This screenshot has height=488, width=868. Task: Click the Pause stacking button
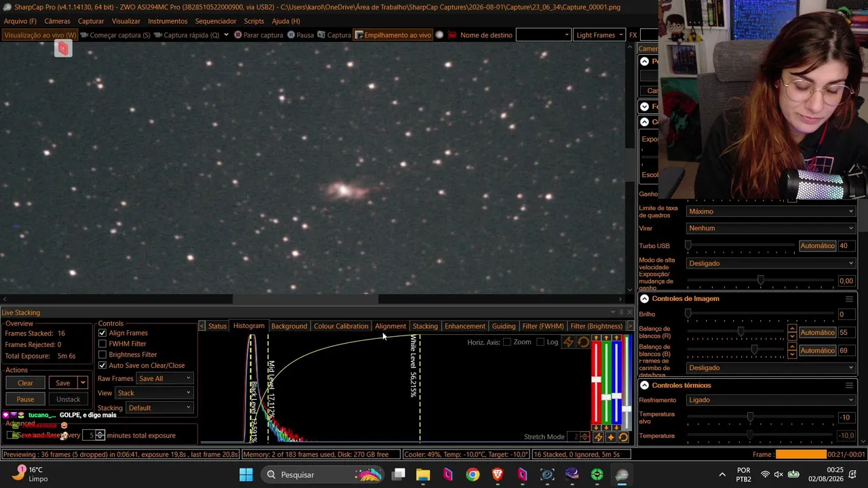(x=25, y=399)
